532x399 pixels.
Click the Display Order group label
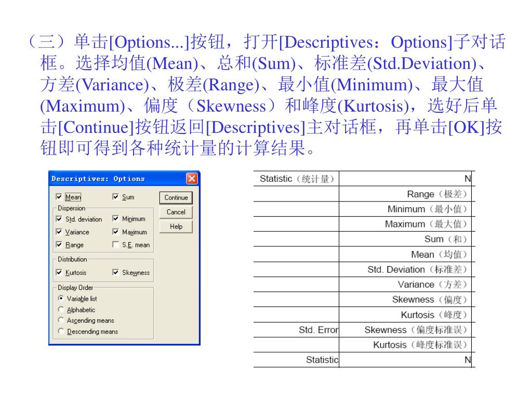pyautogui.click(x=75, y=287)
